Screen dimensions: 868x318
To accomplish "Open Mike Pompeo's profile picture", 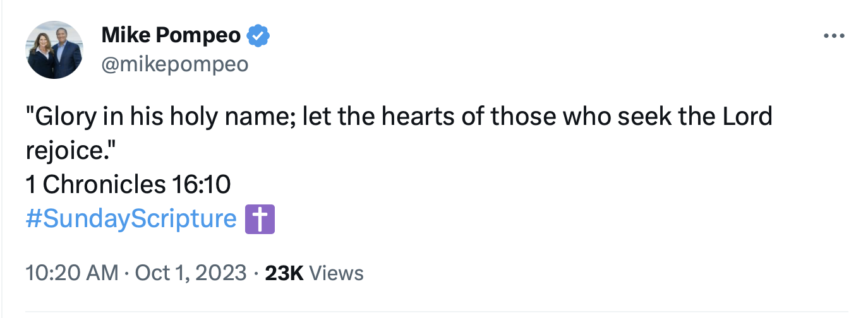I will [x=55, y=50].
